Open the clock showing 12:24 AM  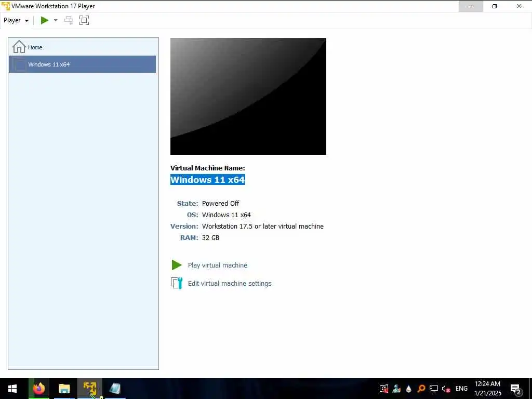pyautogui.click(x=487, y=389)
